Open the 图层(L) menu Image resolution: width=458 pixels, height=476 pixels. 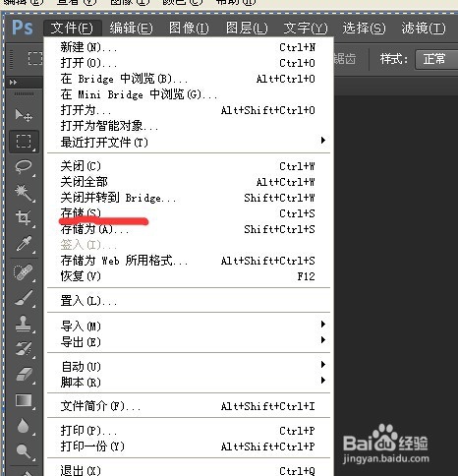pyautogui.click(x=247, y=28)
